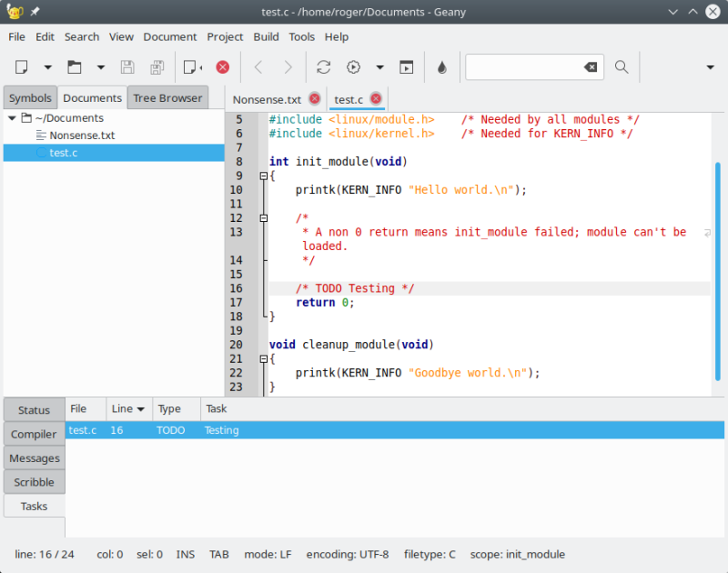Viewport: 728px width, 573px height.
Task: Toggle fold marker at cleanup_module line 21
Action: (x=264, y=359)
